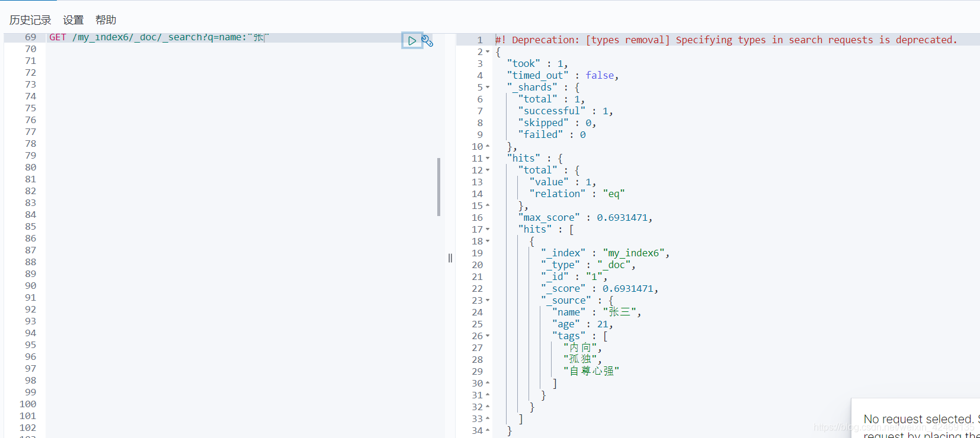Click the request editor vertical scrollbar
980x438 pixels.
click(x=438, y=187)
